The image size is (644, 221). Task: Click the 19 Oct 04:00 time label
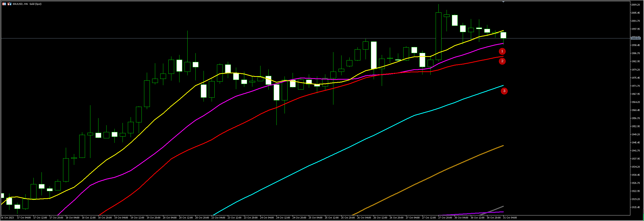(x=121, y=218)
